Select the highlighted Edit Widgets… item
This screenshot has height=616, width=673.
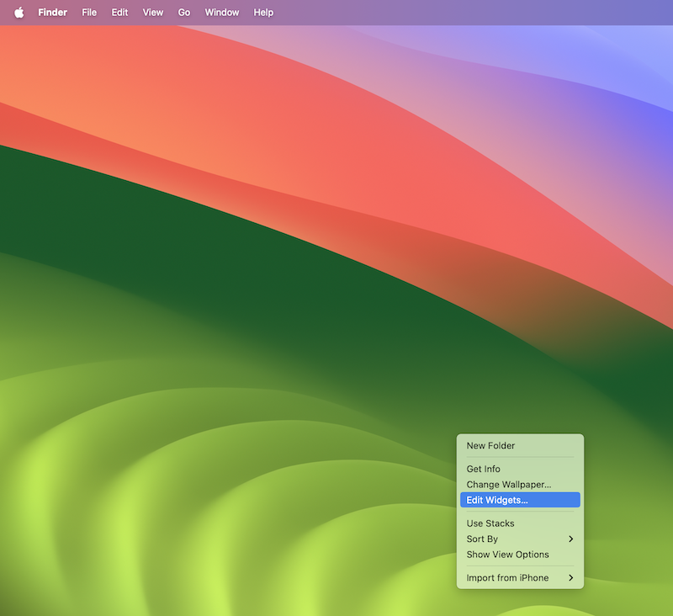point(497,500)
